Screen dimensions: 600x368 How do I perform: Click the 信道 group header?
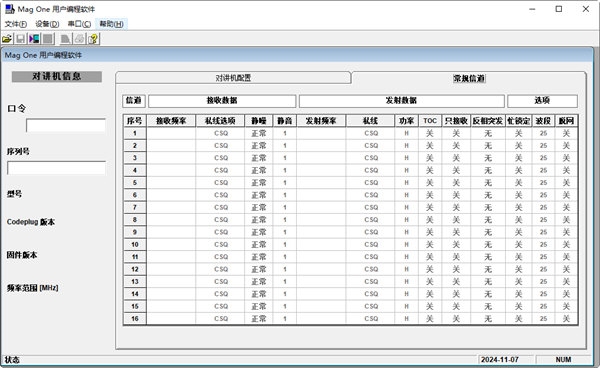coord(134,101)
